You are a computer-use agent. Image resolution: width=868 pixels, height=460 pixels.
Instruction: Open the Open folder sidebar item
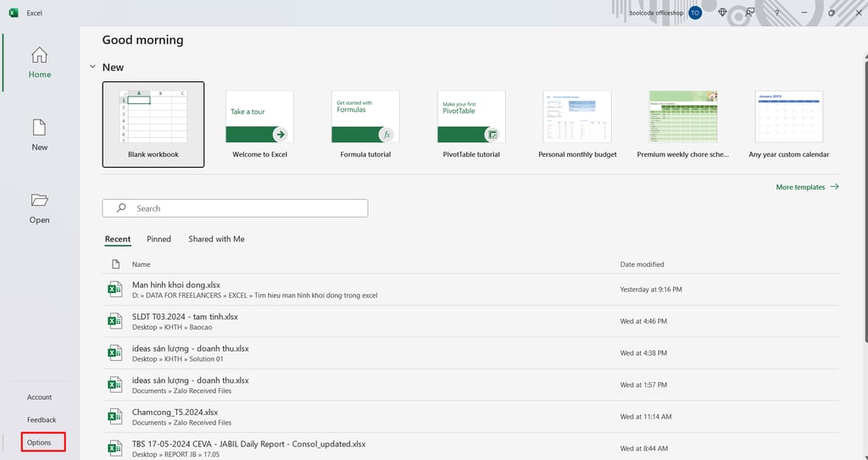point(39,208)
